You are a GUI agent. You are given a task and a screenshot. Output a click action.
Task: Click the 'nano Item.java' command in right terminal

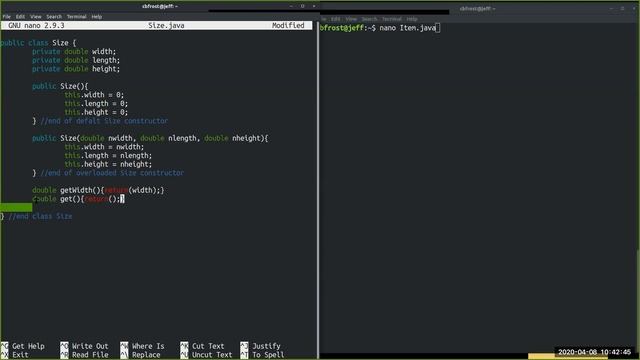coord(408,28)
